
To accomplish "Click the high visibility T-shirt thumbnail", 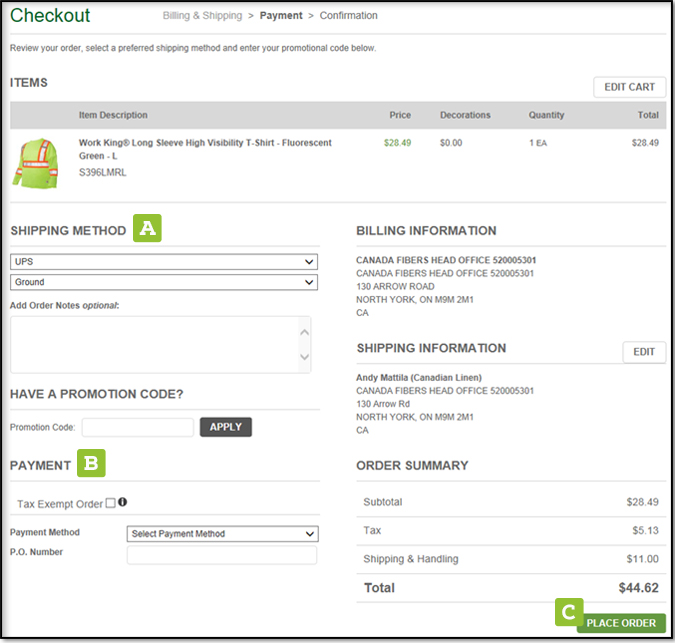I will click(x=36, y=162).
